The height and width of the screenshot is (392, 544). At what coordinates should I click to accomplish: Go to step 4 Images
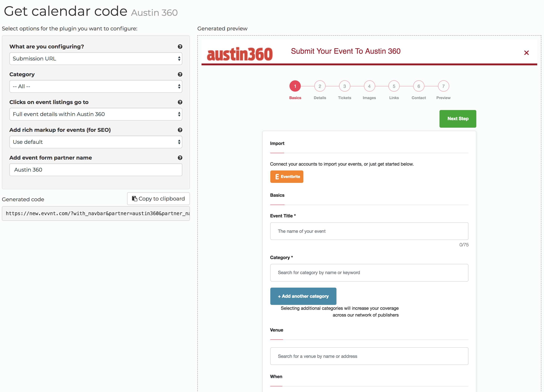click(x=369, y=86)
